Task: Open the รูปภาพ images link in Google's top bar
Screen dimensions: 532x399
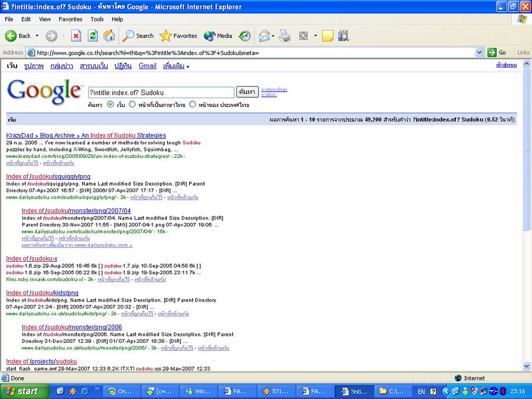Action: click(34, 66)
